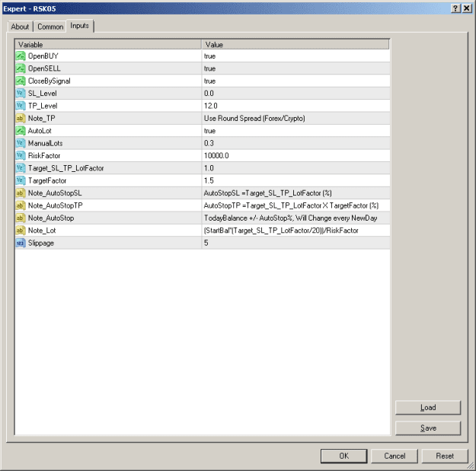The image size is (476, 471).
Task: Click the RiskFactor double type icon
Action: click(21, 155)
